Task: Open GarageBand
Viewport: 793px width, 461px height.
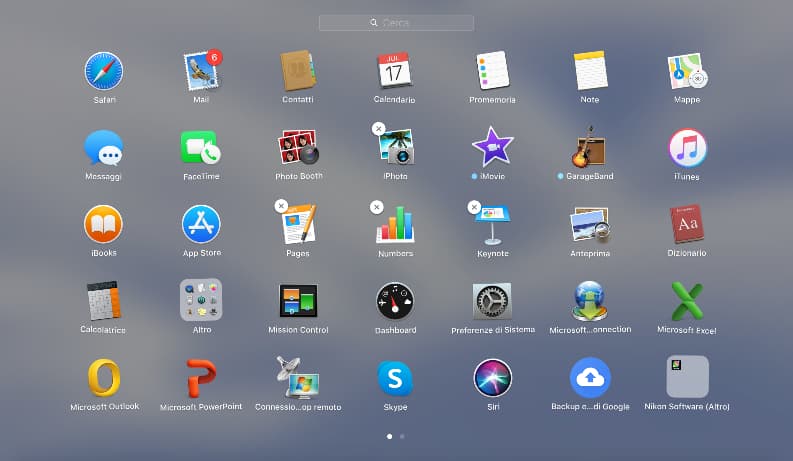Action: [x=589, y=147]
